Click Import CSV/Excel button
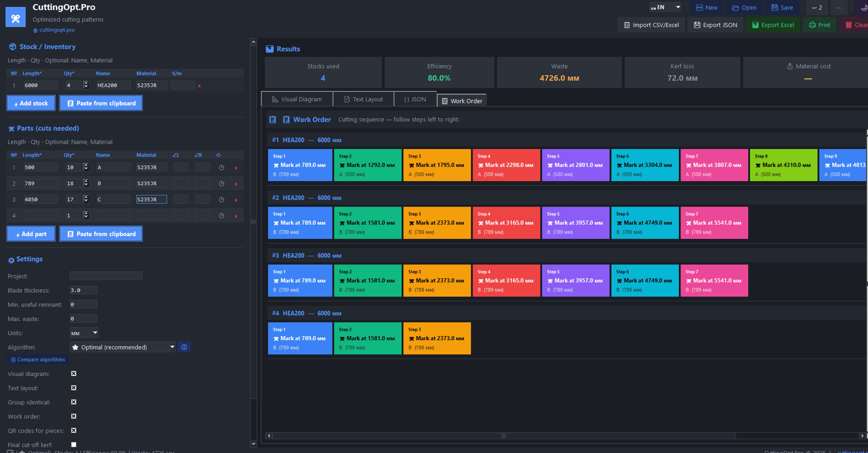Screen dimensions: 868x453 point(651,25)
